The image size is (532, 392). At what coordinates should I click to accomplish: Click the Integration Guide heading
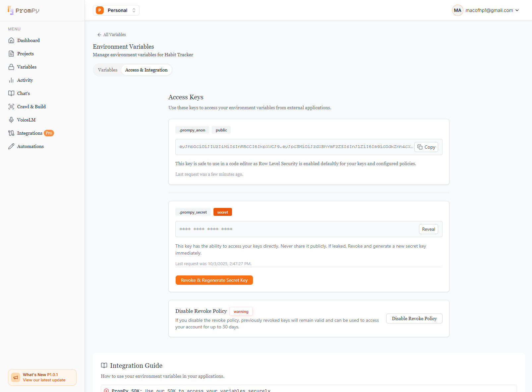136,366
